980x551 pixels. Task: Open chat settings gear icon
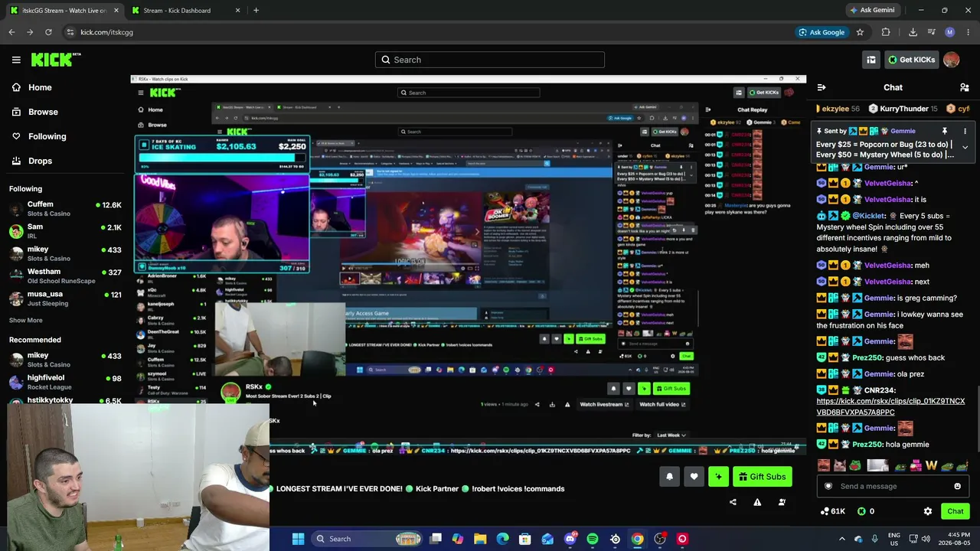[x=928, y=511]
